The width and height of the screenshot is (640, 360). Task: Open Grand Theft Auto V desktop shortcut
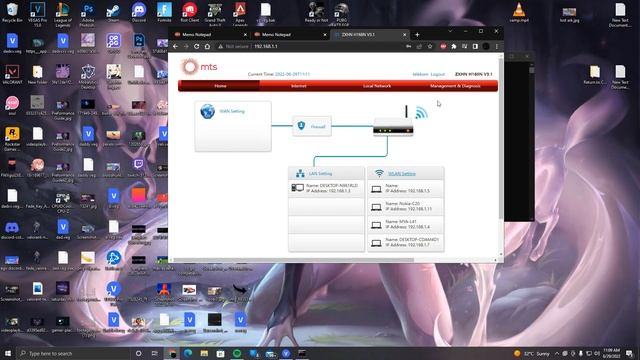(x=215, y=13)
